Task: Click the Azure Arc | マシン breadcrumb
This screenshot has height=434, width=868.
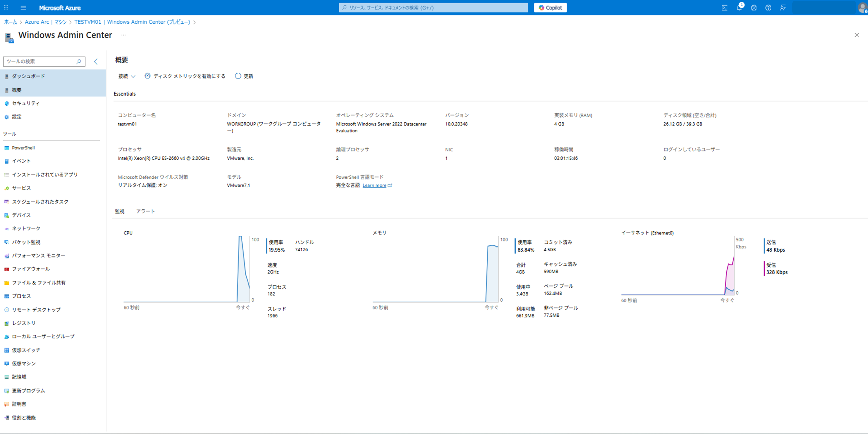Action: 46,22
